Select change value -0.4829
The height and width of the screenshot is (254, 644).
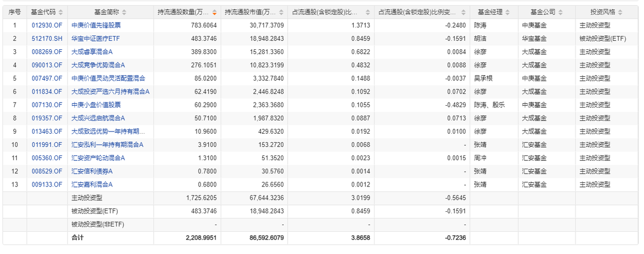pyautogui.click(x=455, y=105)
